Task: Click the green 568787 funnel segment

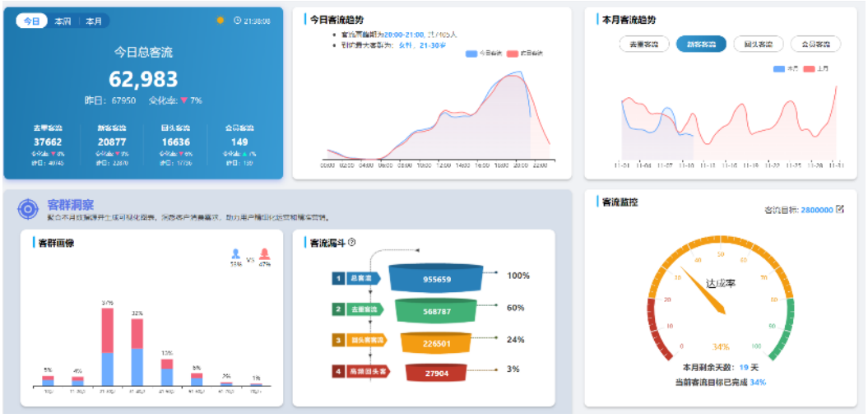Action: [x=436, y=311]
